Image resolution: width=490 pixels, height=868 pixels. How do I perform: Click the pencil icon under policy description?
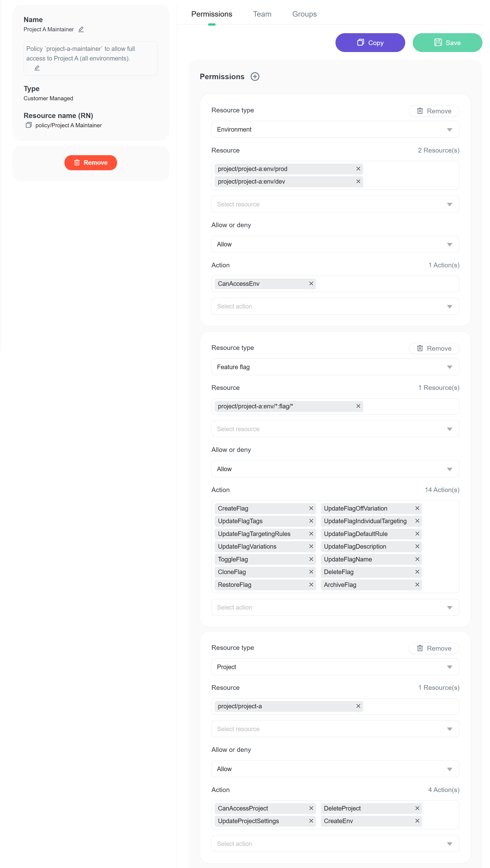(37, 68)
